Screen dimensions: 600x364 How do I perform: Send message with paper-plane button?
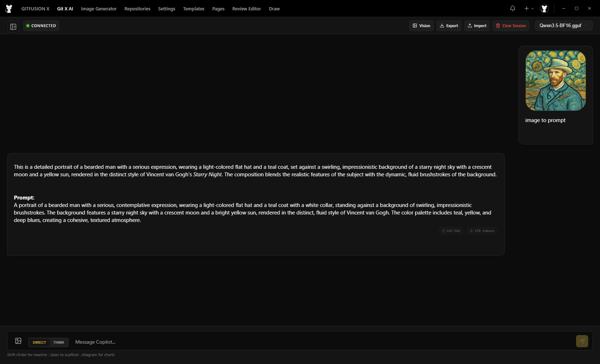[582, 341]
